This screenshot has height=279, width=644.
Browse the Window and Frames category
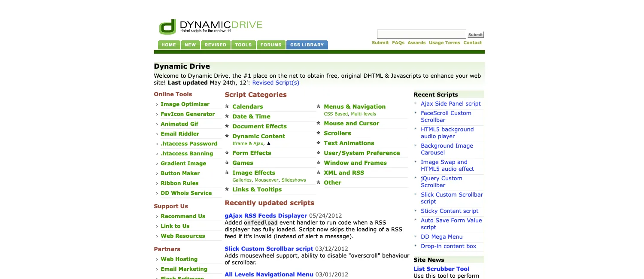[355, 163]
